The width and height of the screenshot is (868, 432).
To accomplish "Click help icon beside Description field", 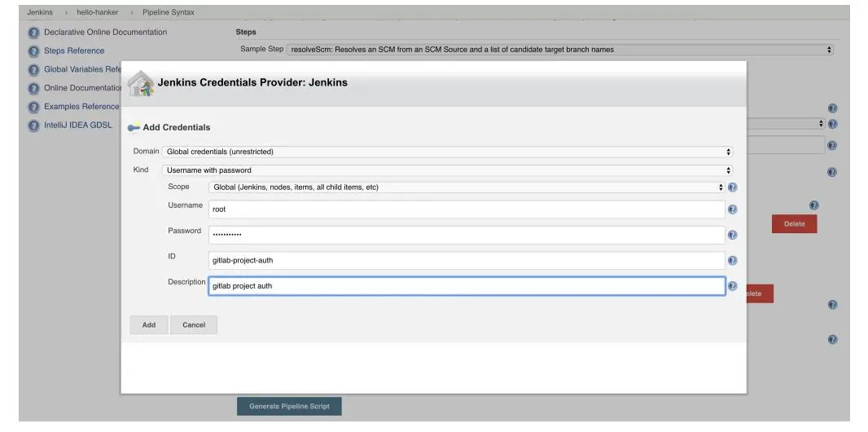I will pos(732,286).
